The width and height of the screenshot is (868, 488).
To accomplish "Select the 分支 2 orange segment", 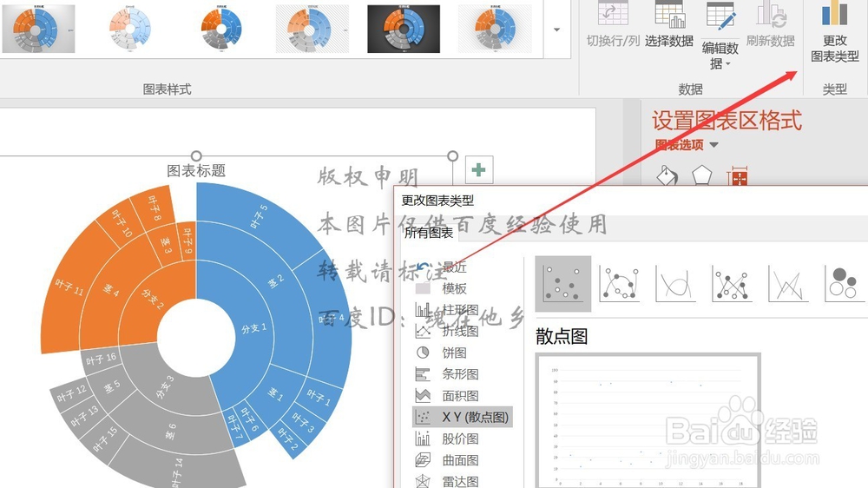I will click(x=152, y=299).
